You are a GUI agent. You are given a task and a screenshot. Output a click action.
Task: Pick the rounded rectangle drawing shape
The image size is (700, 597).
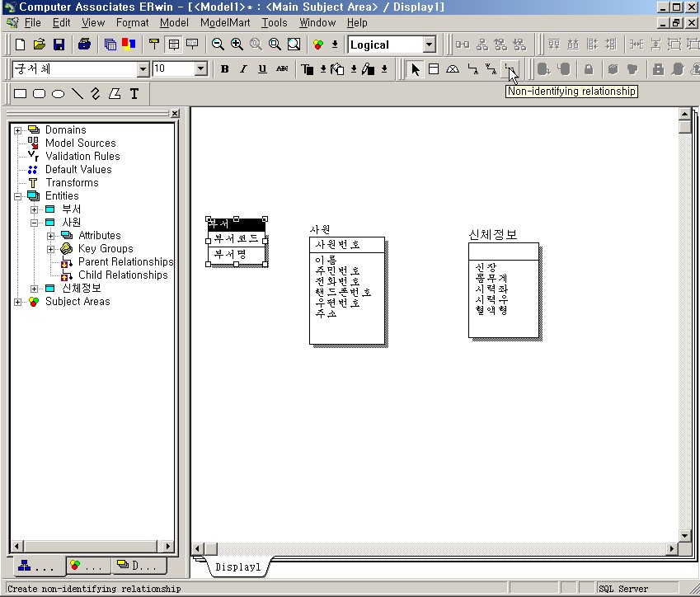tap(40, 94)
